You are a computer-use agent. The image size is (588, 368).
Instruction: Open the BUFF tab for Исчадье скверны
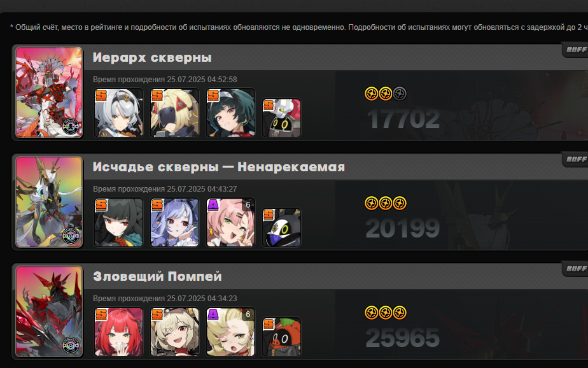tap(575, 159)
